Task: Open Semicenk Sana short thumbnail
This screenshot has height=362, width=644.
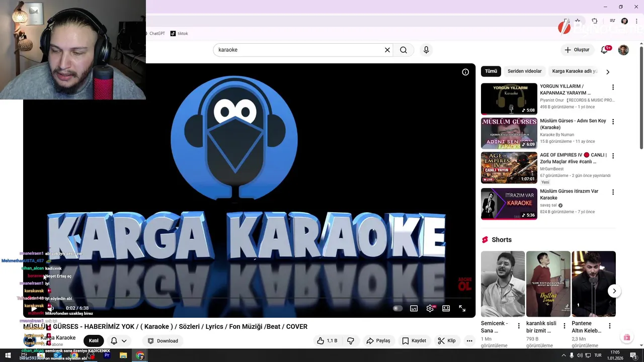Action: [503, 284]
